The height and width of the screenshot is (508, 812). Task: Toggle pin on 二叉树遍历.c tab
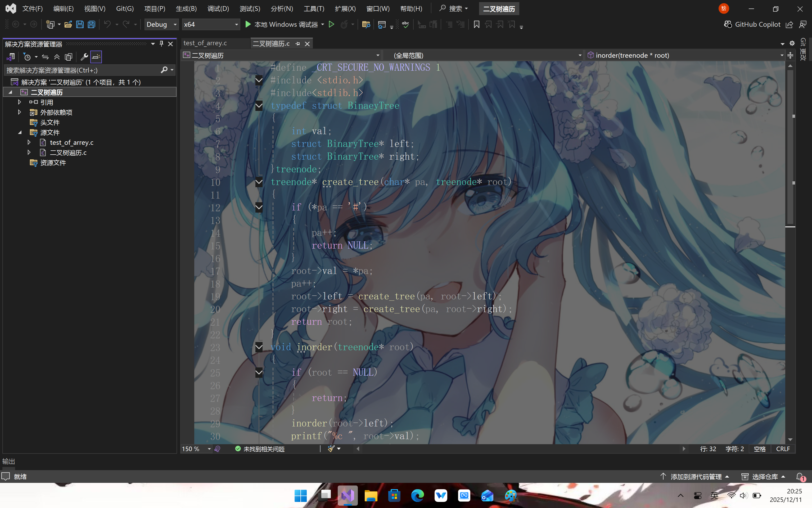point(297,44)
